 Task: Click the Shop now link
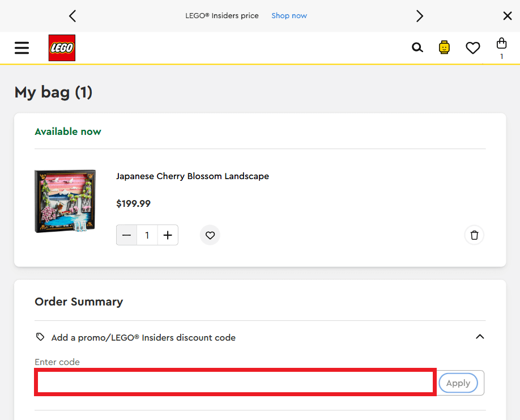pyautogui.click(x=289, y=15)
